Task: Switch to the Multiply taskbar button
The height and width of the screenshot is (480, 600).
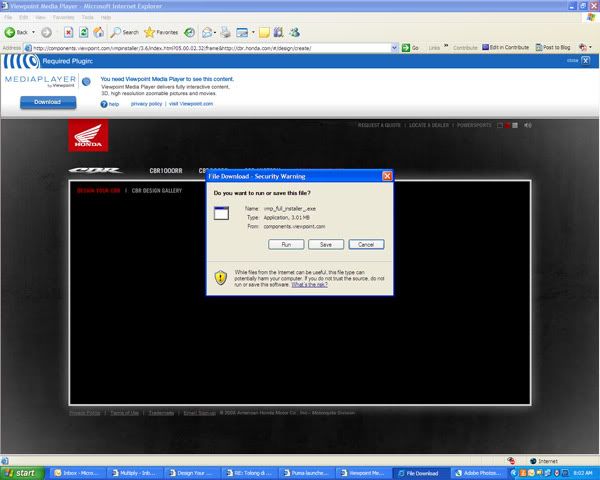Action: [135, 473]
